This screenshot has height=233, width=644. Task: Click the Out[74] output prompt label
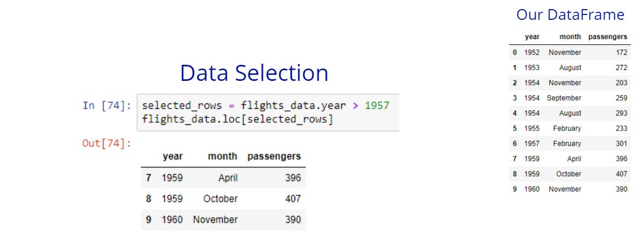(x=107, y=144)
